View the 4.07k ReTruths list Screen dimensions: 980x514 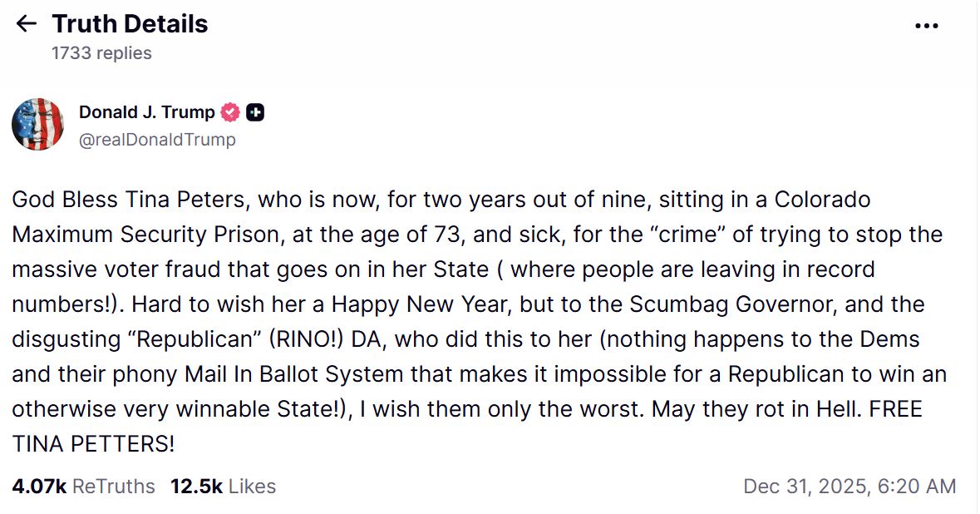[83, 487]
